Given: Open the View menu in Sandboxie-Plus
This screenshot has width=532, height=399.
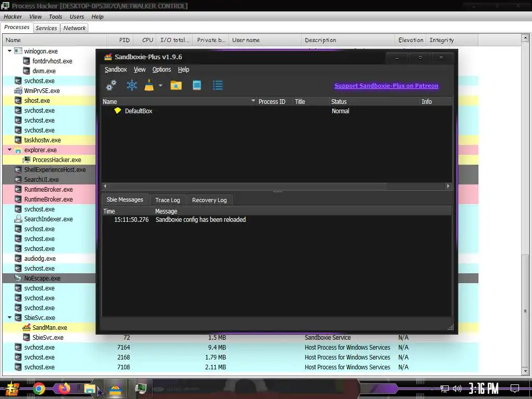Looking at the screenshot, I should click(x=139, y=70).
